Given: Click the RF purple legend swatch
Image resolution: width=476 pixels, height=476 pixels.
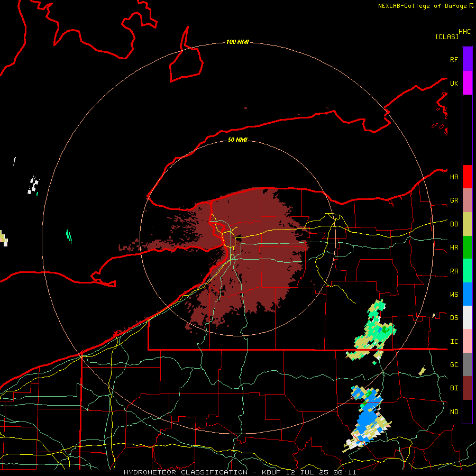Looking at the screenshot, I should pos(467,59).
